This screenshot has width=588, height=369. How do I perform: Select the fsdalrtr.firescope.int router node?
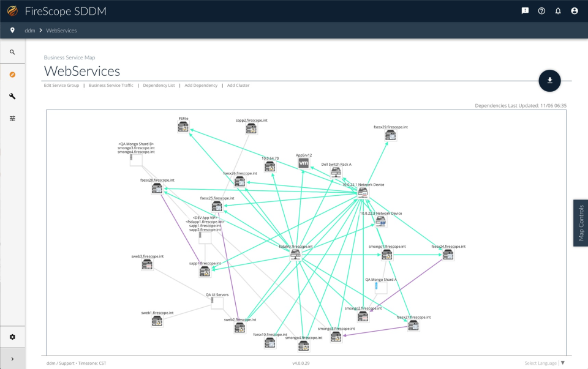295,255
